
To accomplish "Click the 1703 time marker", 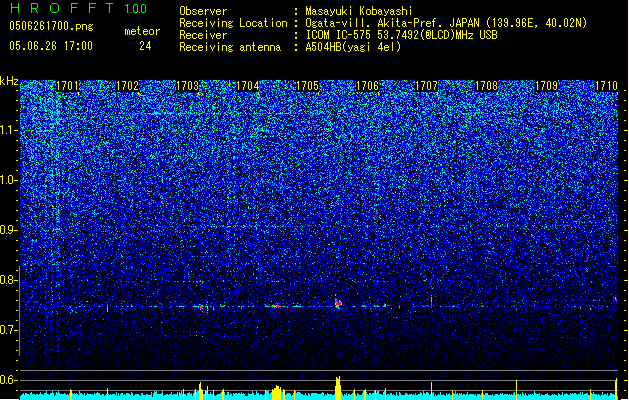I will click(x=187, y=86).
